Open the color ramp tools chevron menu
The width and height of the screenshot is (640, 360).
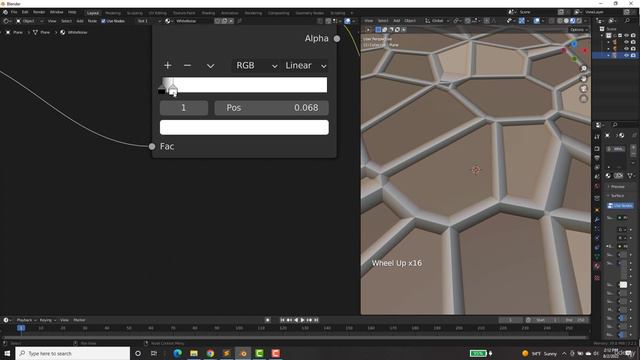(210, 66)
